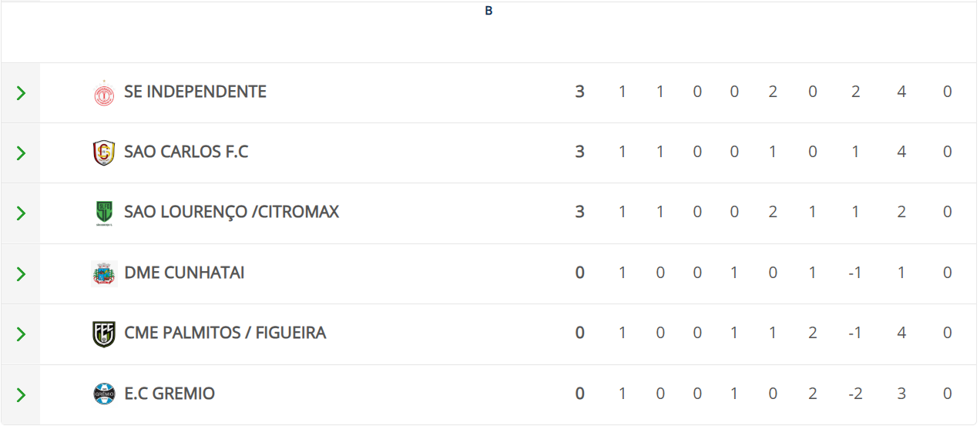This screenshot has height=426, width=980.
Task: Expand the CME Palmitos/Figueira row chevron
Action: coord(21,334)
